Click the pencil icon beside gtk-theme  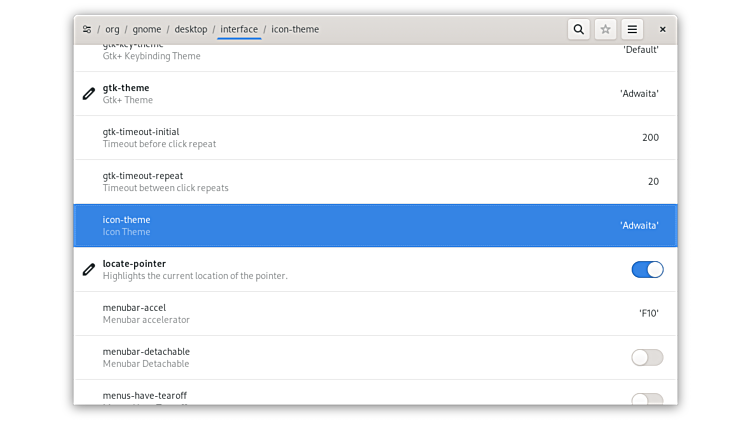tap(89, 94)
